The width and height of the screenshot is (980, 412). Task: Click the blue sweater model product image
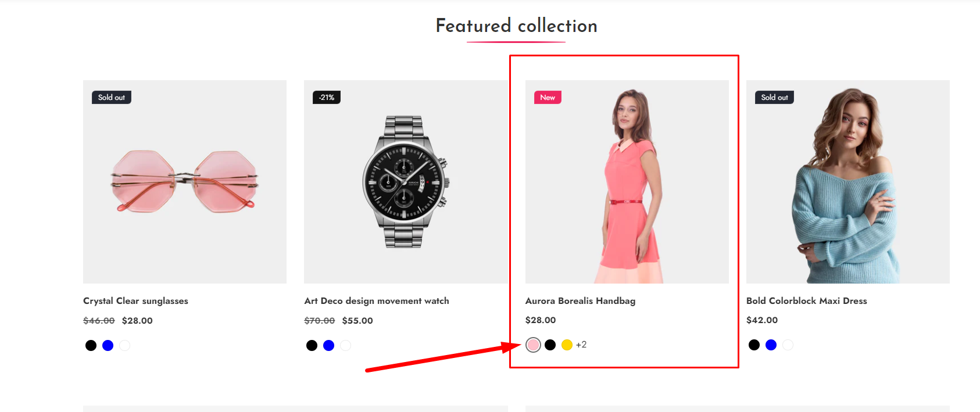click(847, 182)
